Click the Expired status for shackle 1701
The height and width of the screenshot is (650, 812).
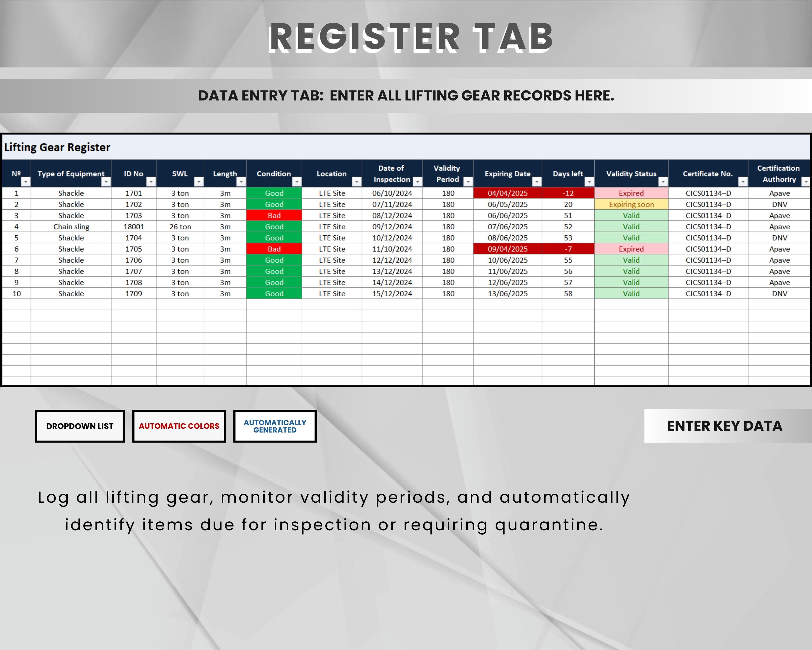tap(631, 193)
